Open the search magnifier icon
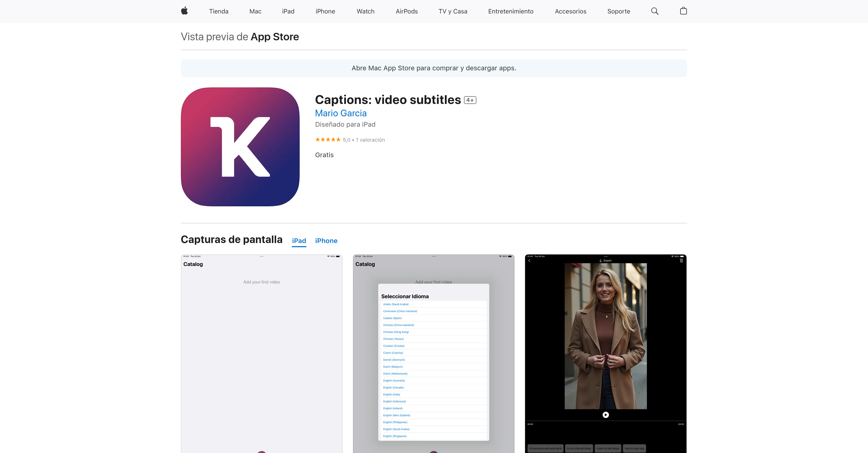Image resolution: width=868 pixels, height=453 pixels. 654,11
